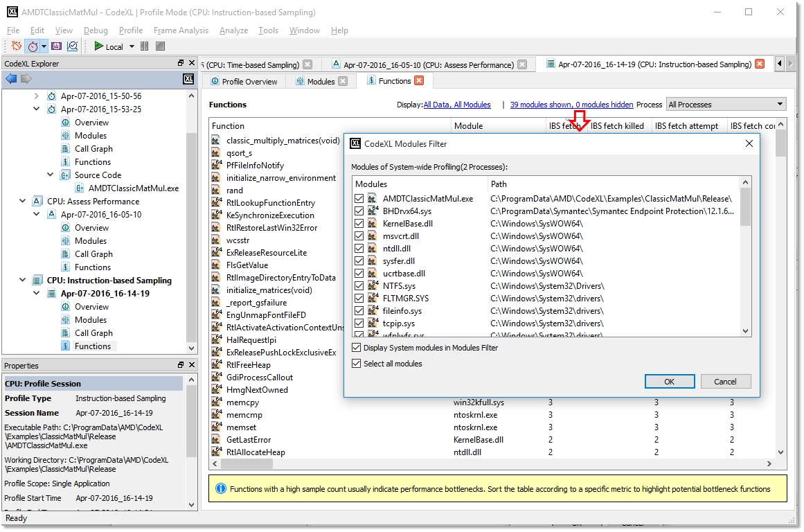The height and width of the screenshot is (532, 804).
Task: Switch to Frame Analysis mode icon
Action: [56, 46]
